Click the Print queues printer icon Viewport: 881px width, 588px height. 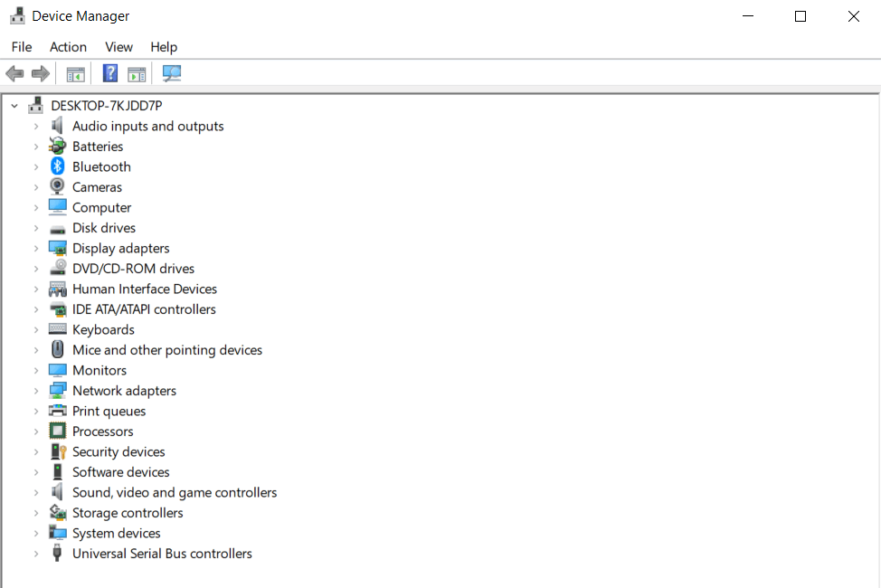tap(57, 411)
